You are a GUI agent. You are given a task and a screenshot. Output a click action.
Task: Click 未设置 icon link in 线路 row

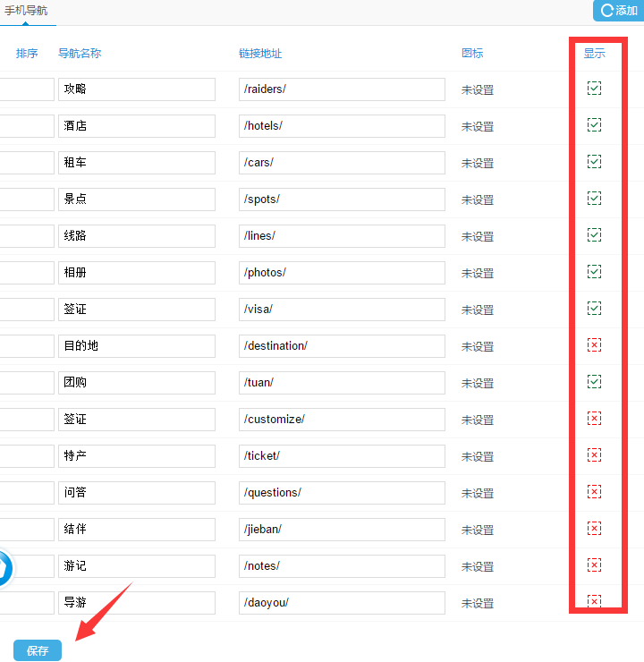point(478,236)
